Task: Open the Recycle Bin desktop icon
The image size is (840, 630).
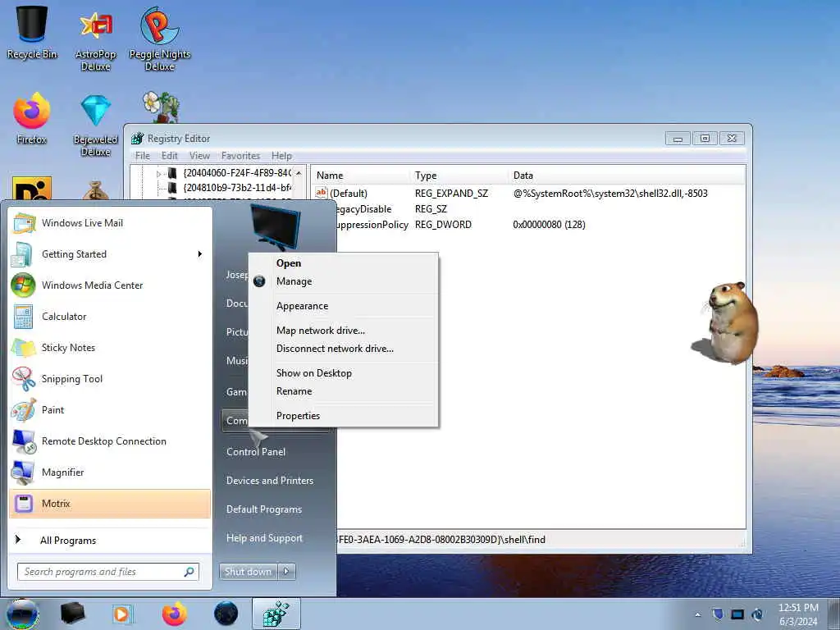Action: 32,31
